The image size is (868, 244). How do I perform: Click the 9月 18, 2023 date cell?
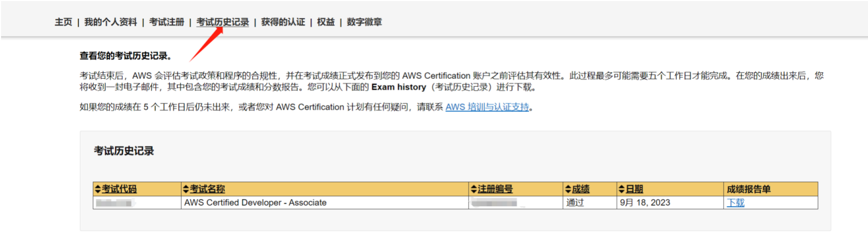pyautogui.click(x=670, y=202)
